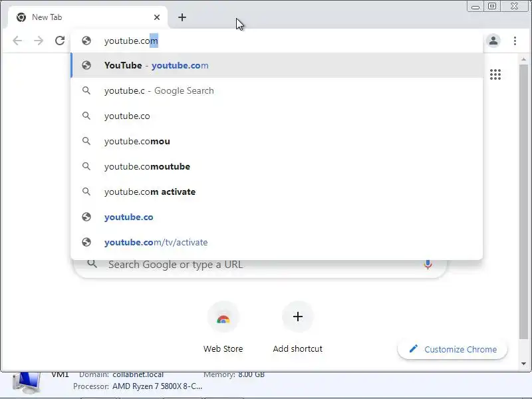Click the Add shortcut button
This screenshot has height=399, width=532.
point(297,328)
